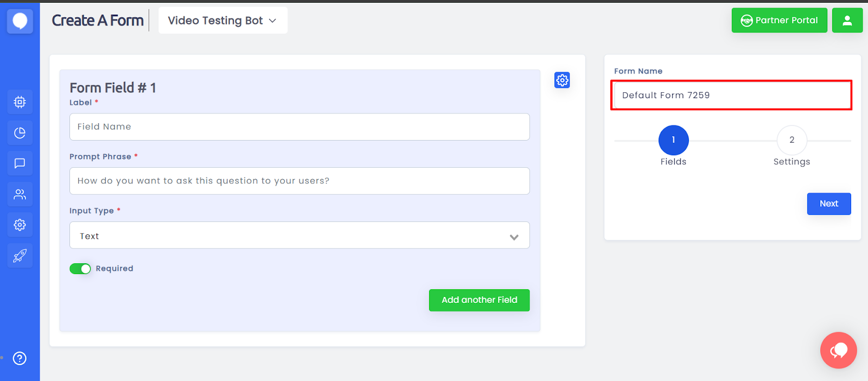
Task: Open the chat message sidebar icon
Action: point(20,163)
